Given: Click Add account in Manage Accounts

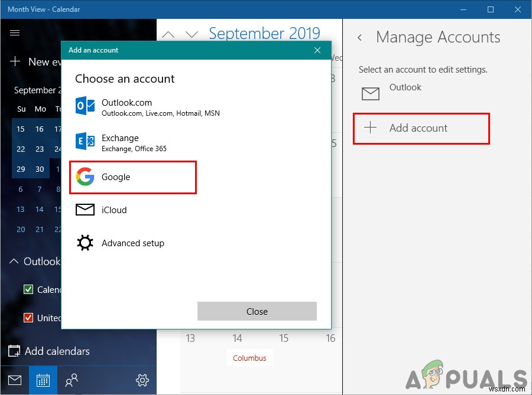Looking at the screenshot, I should (421, 128).
